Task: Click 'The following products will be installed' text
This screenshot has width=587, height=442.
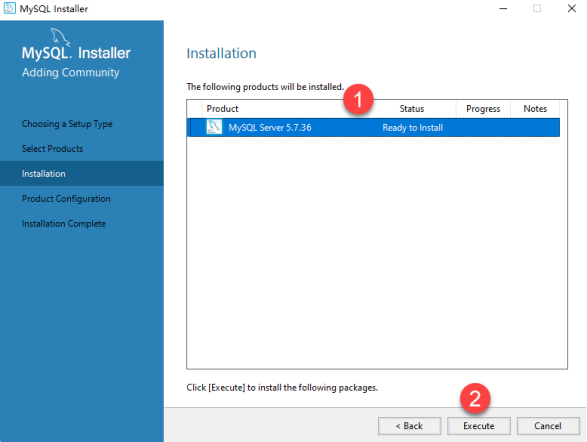Action: click(265, 87)
